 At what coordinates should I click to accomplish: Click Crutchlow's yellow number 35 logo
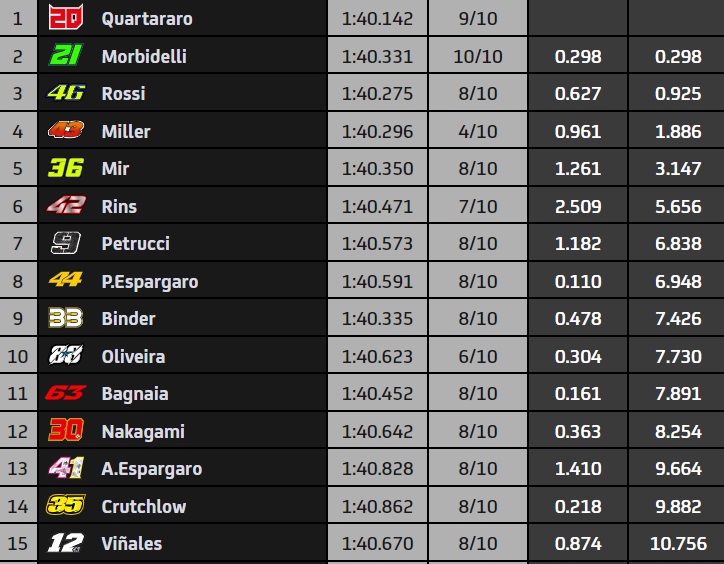point(66,504)
